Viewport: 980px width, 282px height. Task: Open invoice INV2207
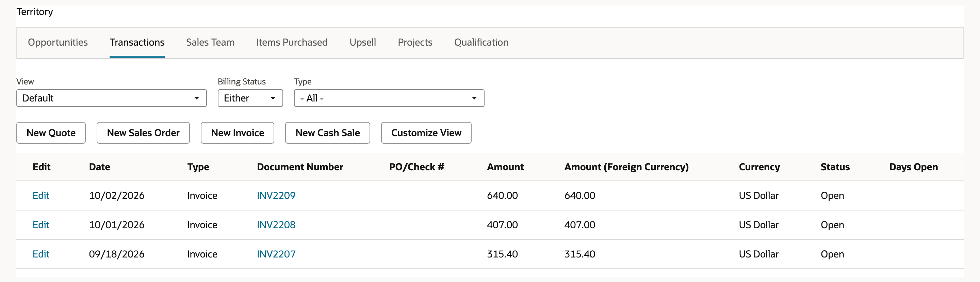(276, 254)
